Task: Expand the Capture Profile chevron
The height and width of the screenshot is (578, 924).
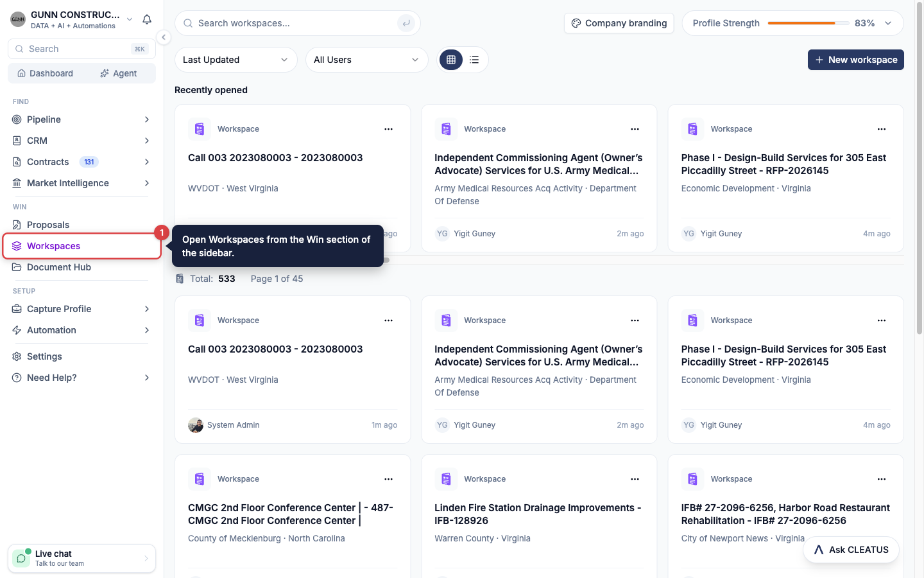Action: (x=147, y=309)
